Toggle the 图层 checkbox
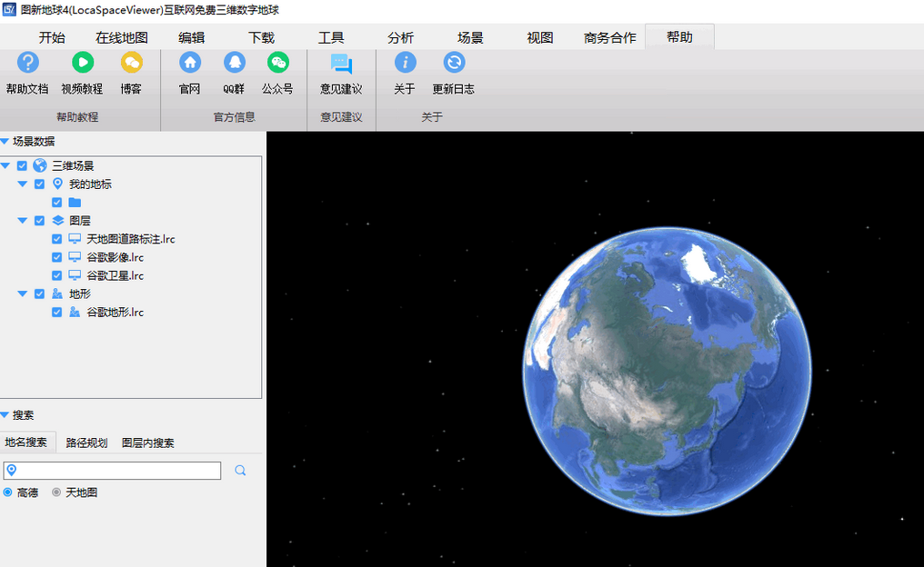 pos(39,221)
